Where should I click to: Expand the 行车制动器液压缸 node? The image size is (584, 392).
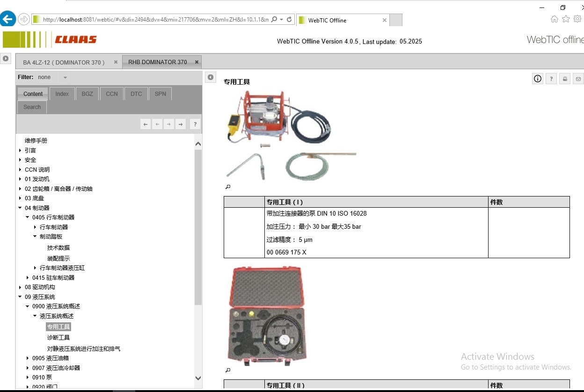coord(35,268)
